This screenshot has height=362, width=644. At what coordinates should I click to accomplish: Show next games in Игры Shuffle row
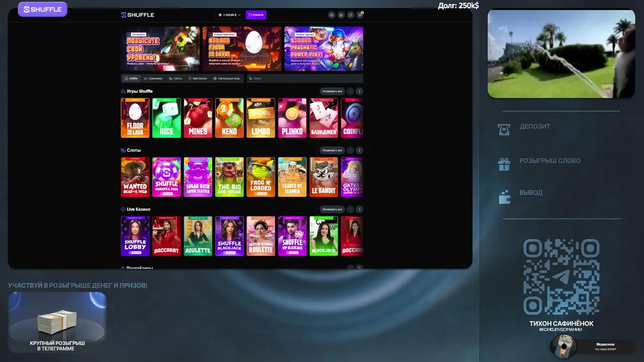pos(359,92)
